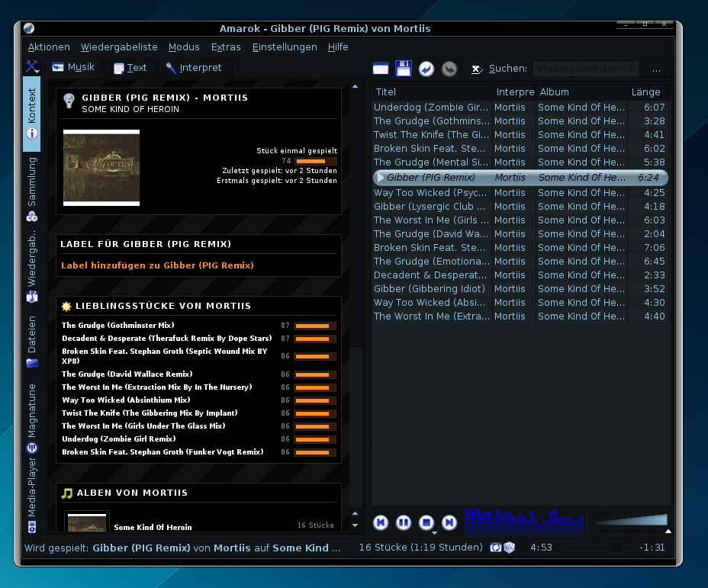Image resolution: width=708 pixels, height=588 pixels.
Task: Sort playlist by Album column header
Action: coord(581,92)
